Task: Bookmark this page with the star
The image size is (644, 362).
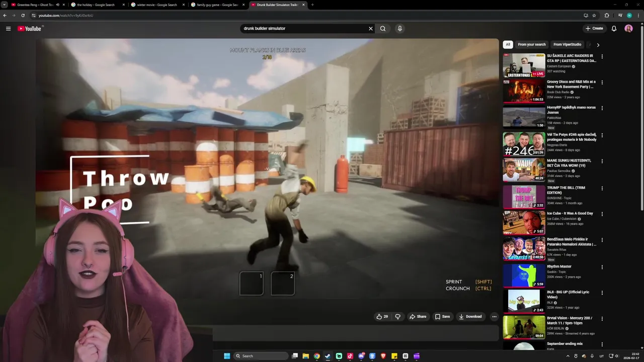Action: coord(594,16)
